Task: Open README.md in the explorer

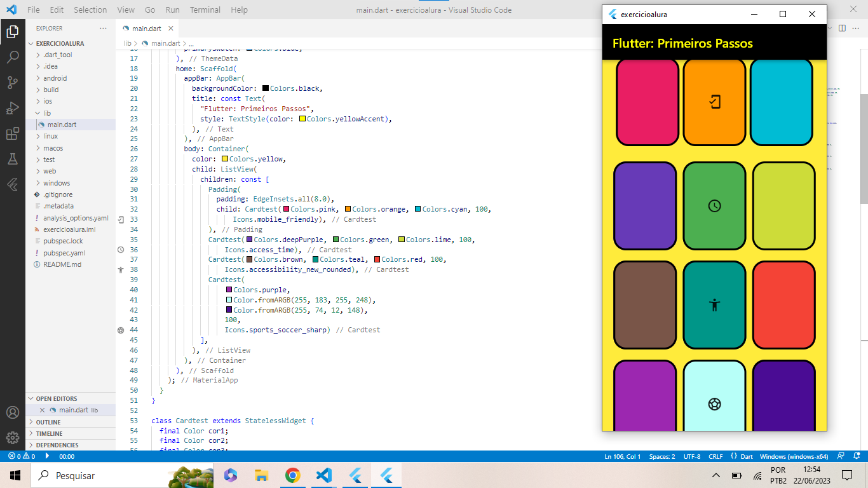Action: point(71,264)
